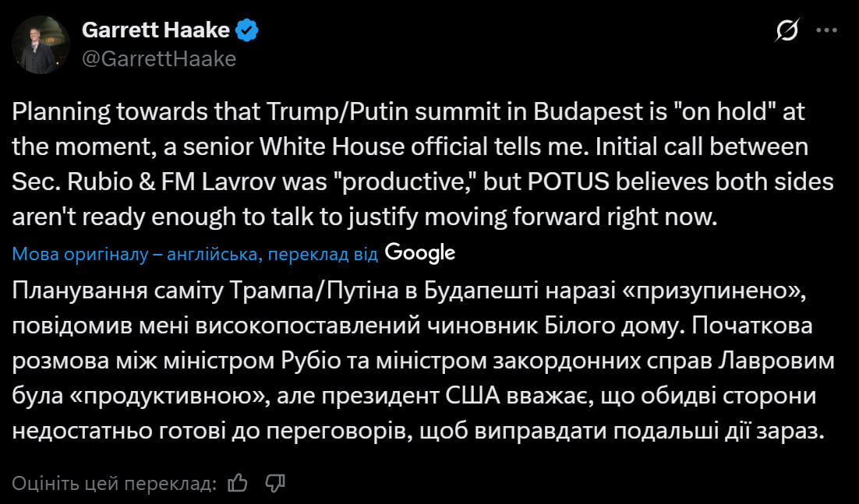Viewport: 859px width, 504px height.
Task: Open the three-dot more options menu
Action: [x=826, y=30]
